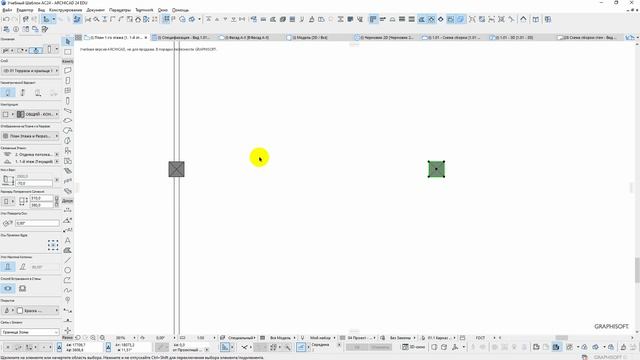Click the diamond-shaped icon in top toolbar
The width and height of the screenshot is (640, 360).
pos(441,19)
